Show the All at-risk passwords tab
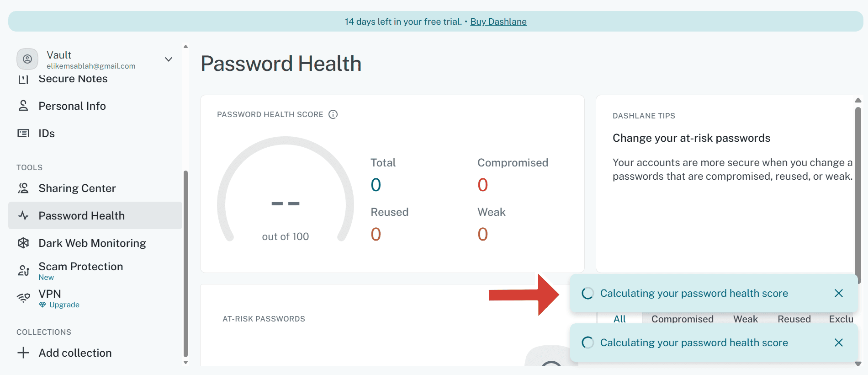This screenshot has height=375, width=868. [x=619, y=319]
